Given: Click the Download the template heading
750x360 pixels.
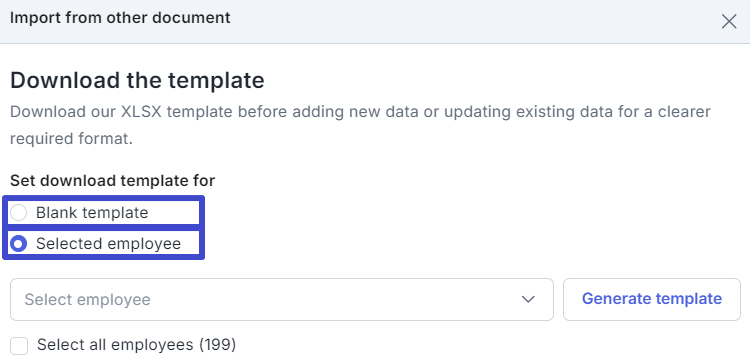Looking at the screenshot, I should pos(137,80).
